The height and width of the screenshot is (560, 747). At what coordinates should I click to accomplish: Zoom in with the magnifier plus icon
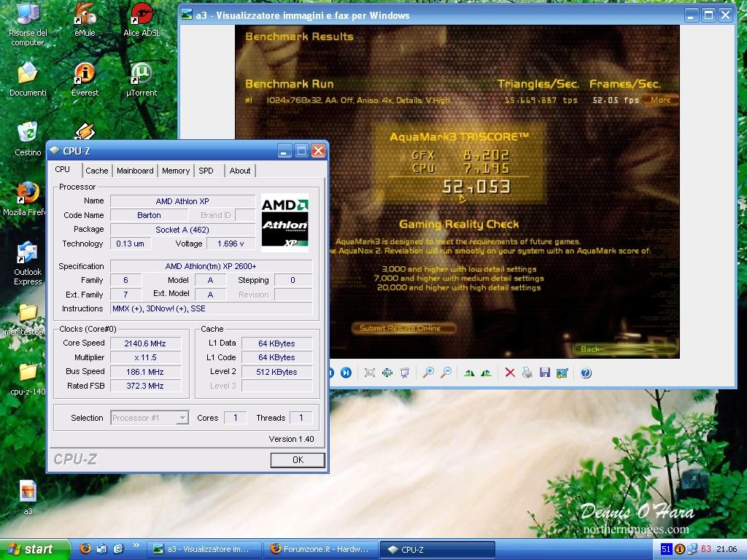point(428,373)
